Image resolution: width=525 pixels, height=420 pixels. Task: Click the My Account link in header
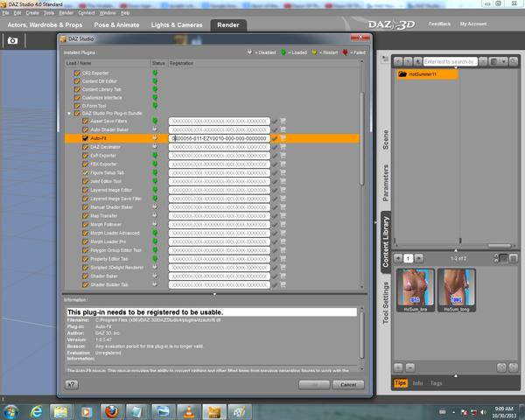click(x=473, y=24)
